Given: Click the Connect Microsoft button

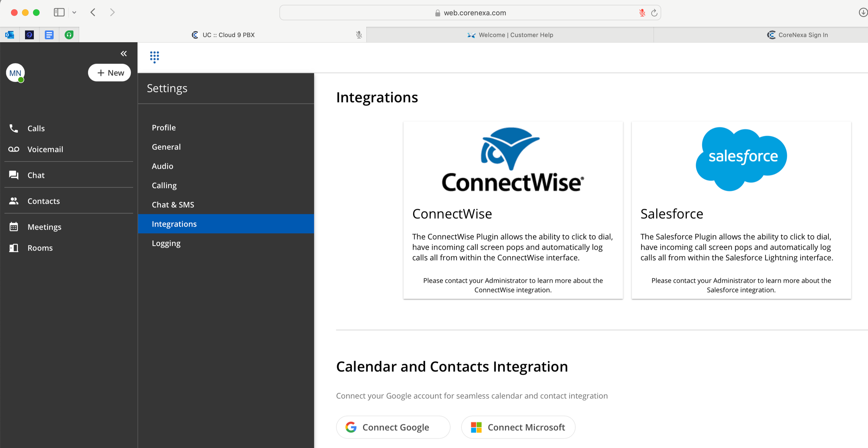Looking at the screenshot, I should click(x=518, y=427).
